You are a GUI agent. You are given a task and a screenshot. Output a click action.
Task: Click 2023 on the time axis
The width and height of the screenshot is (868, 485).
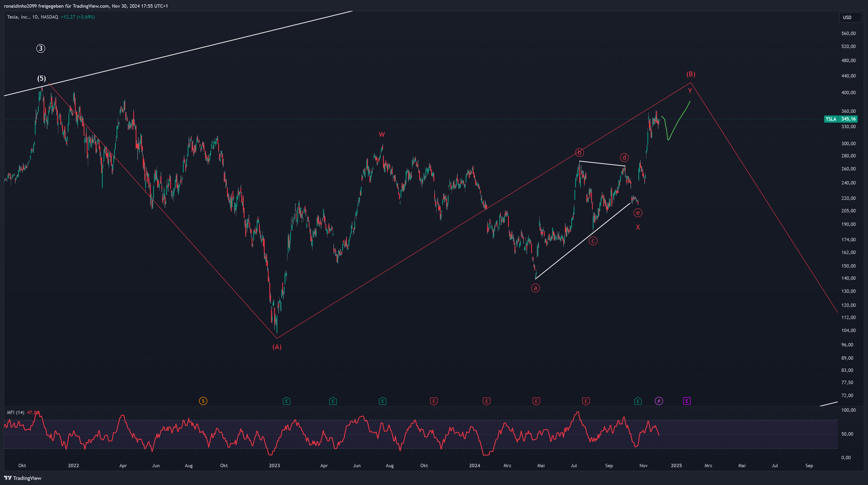click(x=274, y=465)
